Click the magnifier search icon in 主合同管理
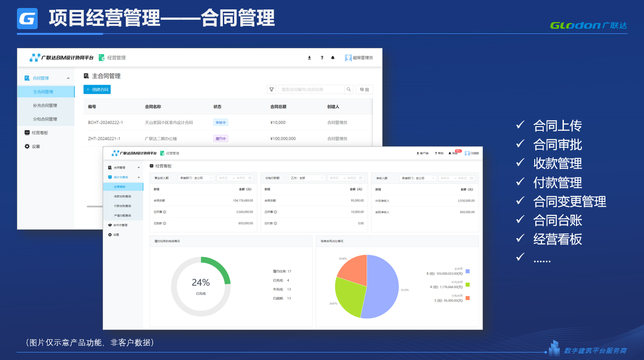 pyautogui.click(x=349, y=89)
